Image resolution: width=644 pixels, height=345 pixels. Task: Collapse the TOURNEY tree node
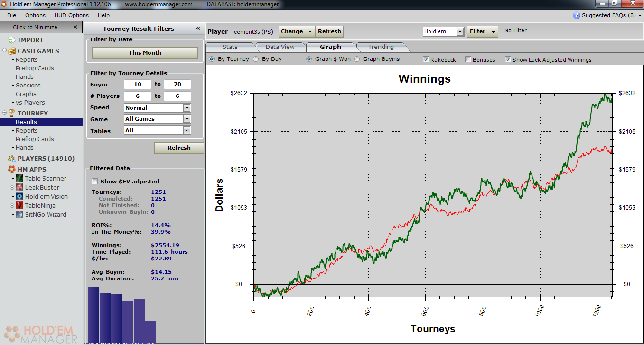4,113
